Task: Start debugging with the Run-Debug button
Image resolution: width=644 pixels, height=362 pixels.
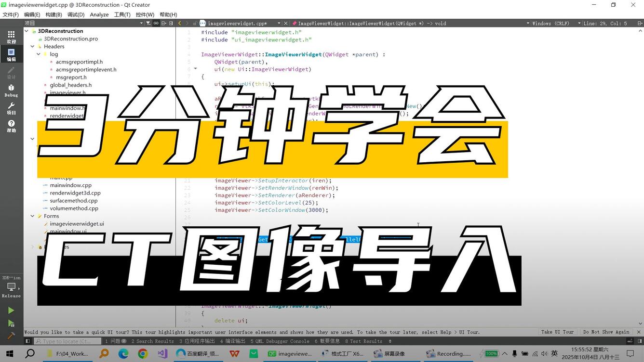Action: pyautogui.click(x=11, y=323)
